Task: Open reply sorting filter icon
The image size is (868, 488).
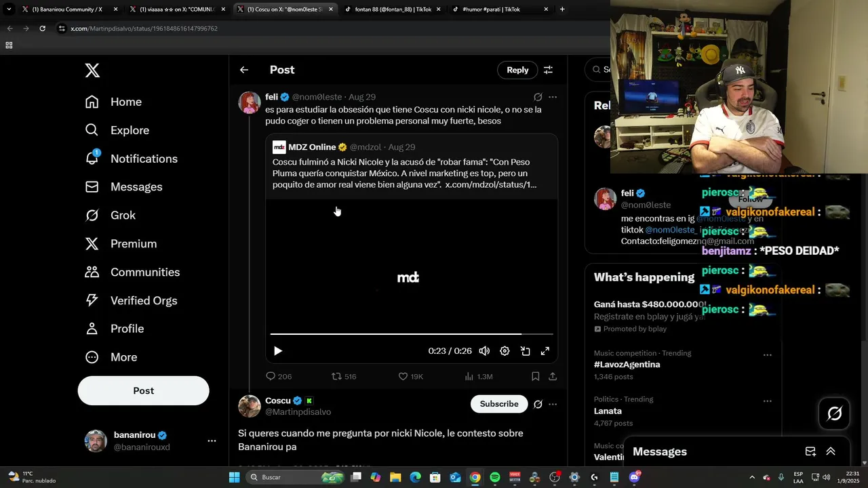Action: click(548, 70)
